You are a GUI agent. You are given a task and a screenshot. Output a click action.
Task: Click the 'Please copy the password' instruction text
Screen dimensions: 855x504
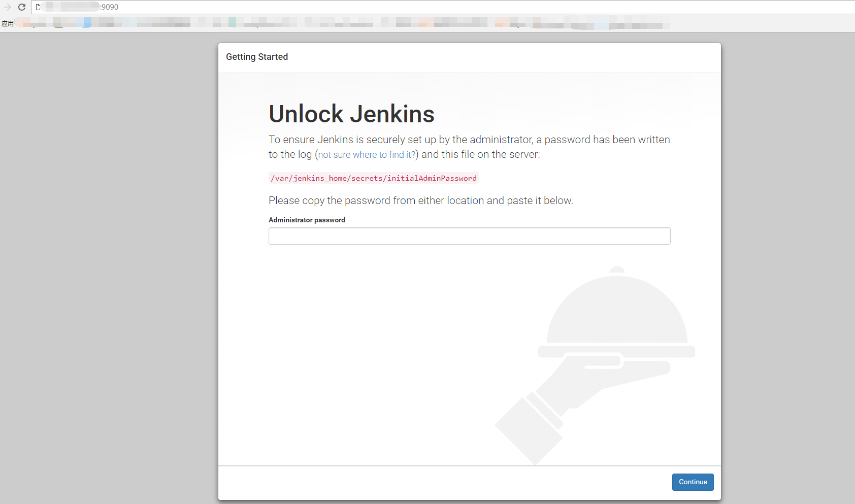coord(420,200)
